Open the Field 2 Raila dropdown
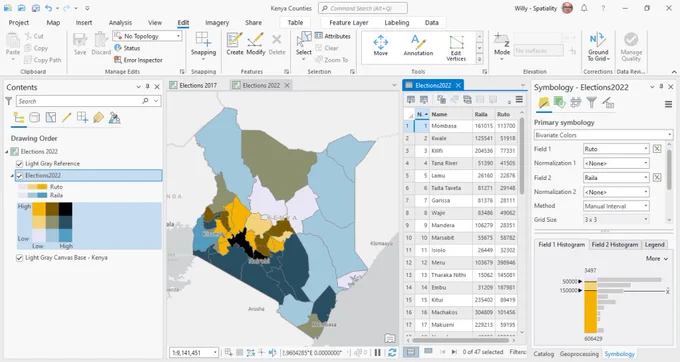 [x=616, y=177]
